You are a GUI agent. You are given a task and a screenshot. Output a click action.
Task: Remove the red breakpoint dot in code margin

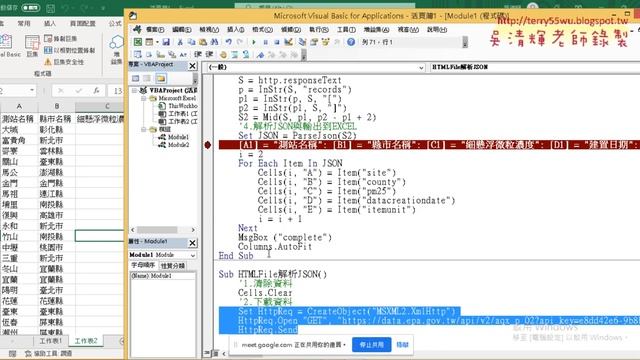[x=207, y=145]
